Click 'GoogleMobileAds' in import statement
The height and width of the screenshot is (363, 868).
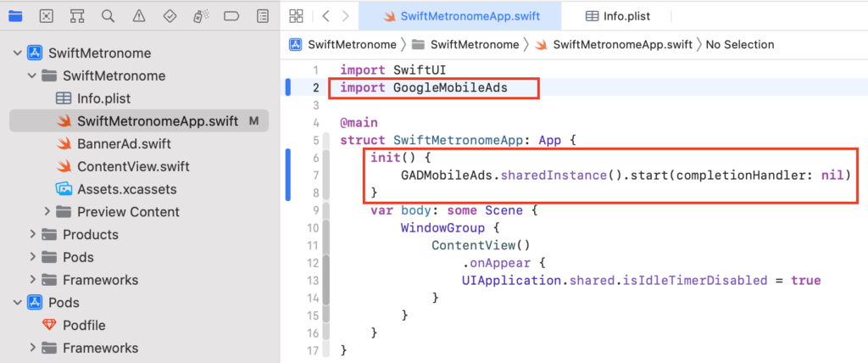coord(450,88)
